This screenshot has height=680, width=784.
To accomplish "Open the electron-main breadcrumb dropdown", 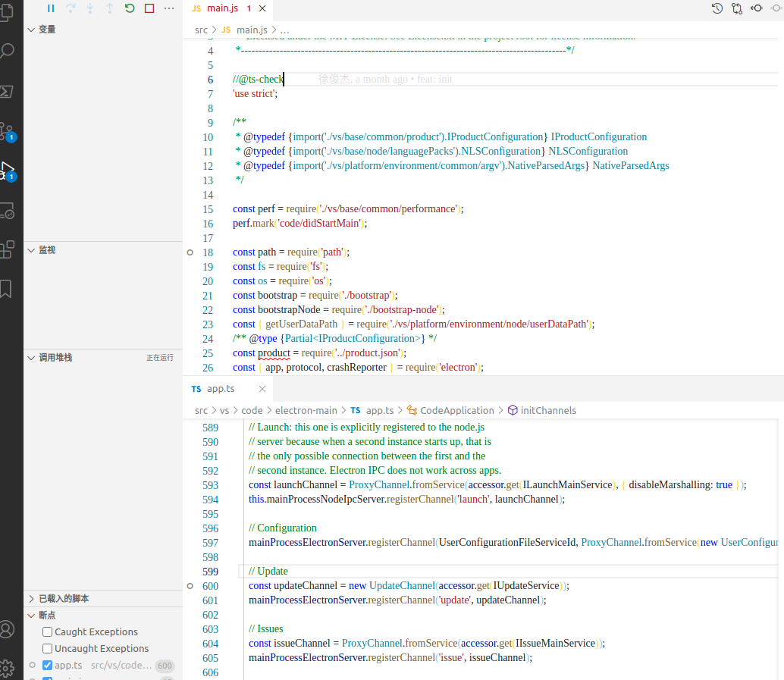I will (306, 410).
